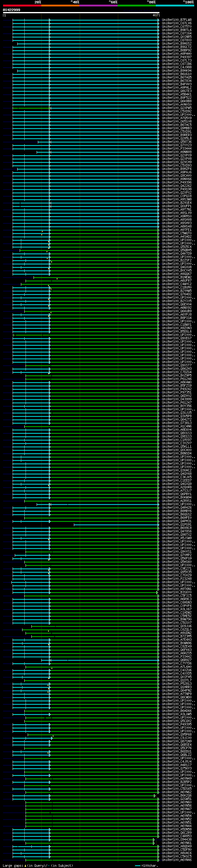Open hit UniRef100_P49397
The width and height of the screenshot is (197, 868).
pyautogui.click(x=177, y=57)
